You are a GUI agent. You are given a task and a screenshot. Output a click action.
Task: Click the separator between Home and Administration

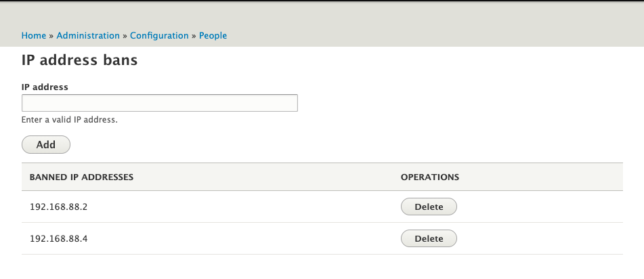[x=51, y=35]
